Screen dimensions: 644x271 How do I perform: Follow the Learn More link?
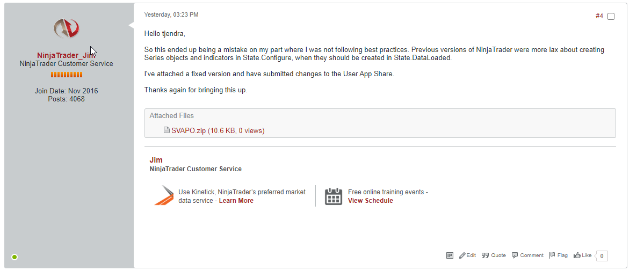point(236,201)
